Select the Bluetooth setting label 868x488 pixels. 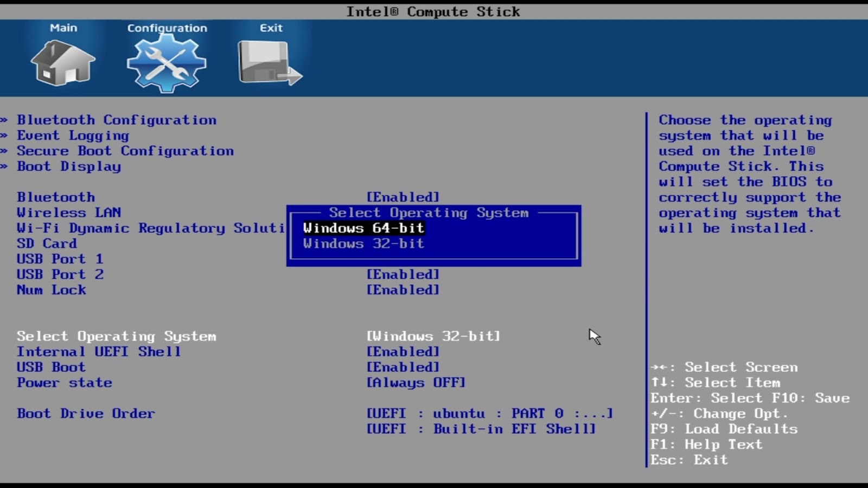coord(56,197)
